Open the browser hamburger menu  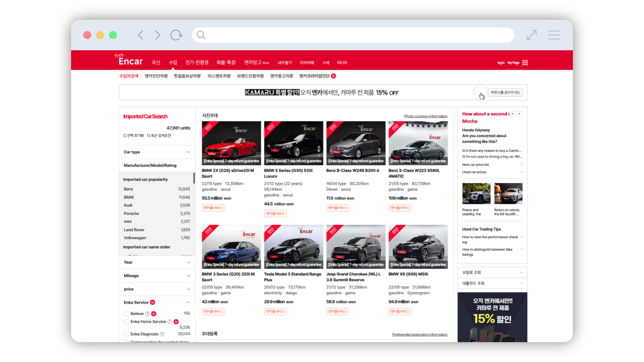point(554,35)
